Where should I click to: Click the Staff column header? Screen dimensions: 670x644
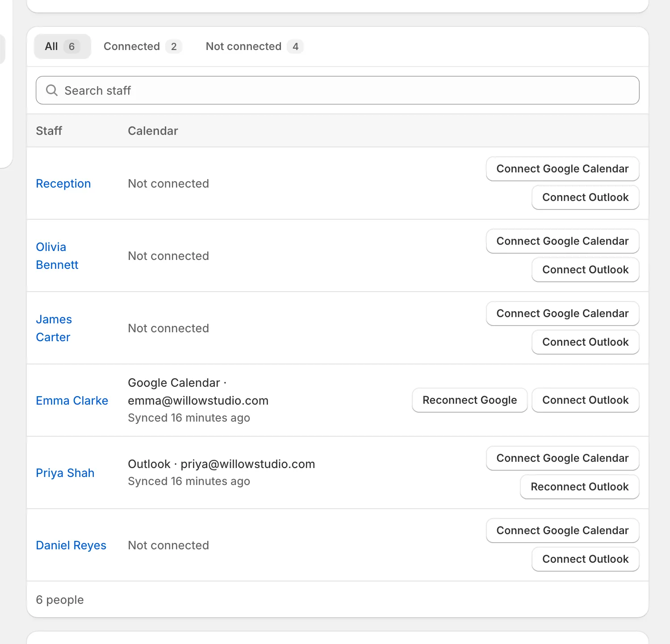pos(49,131)
